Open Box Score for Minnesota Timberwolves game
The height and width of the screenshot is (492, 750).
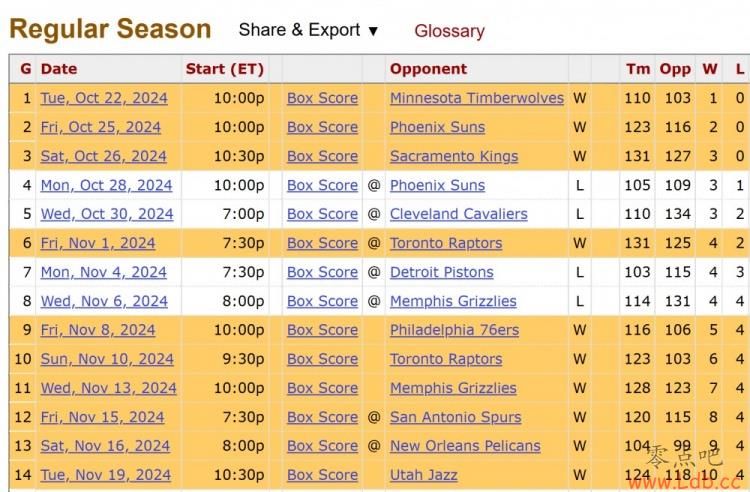(x=322, y=98)
